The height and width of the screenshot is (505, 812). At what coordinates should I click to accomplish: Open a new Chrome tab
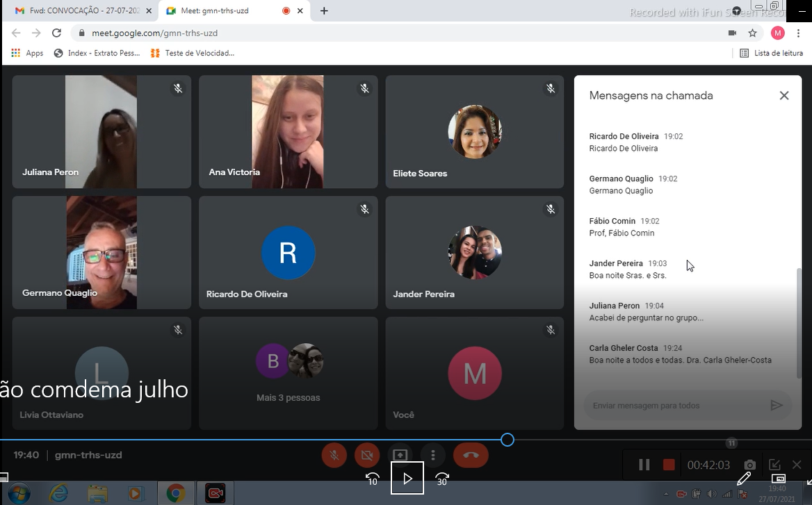(x=324, y=11)
